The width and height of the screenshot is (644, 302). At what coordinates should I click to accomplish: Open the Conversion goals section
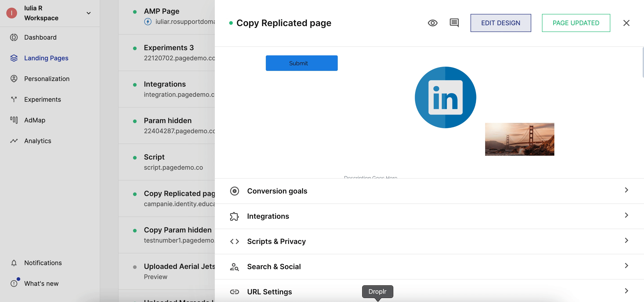tap(429, 191)
